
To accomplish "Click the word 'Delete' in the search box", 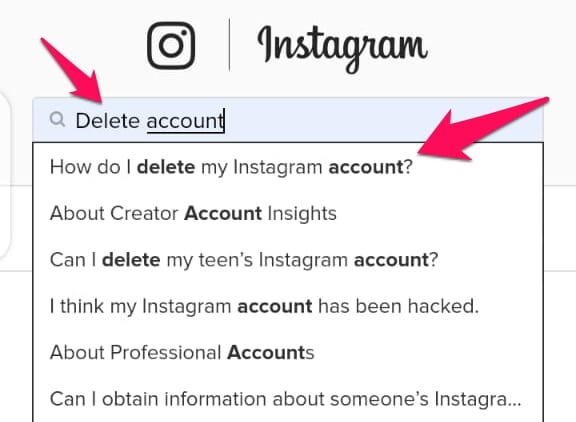I will (108, 120).
